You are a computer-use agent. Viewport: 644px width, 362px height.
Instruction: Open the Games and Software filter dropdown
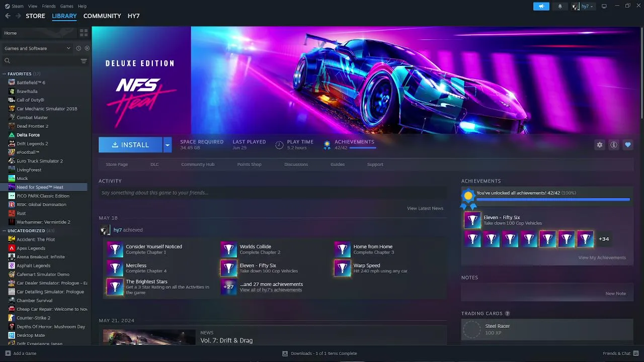click(38, 48)
